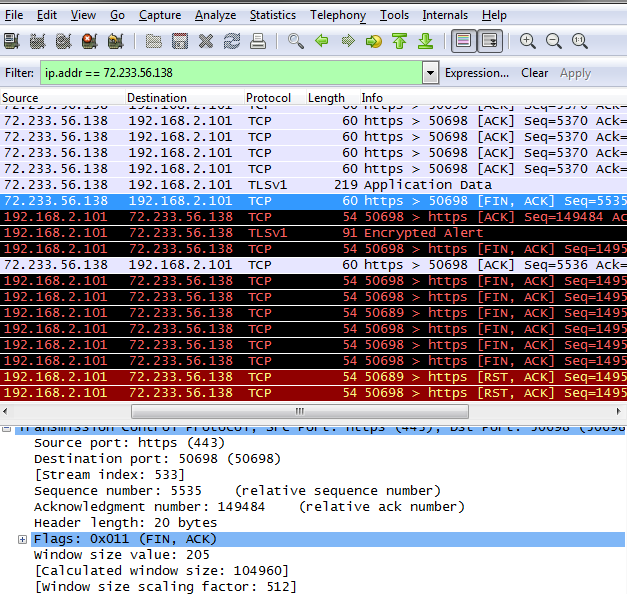The image size is (627, 595).
Task: Select the Sequence number: 5535 line
Action: click(238, 491)
